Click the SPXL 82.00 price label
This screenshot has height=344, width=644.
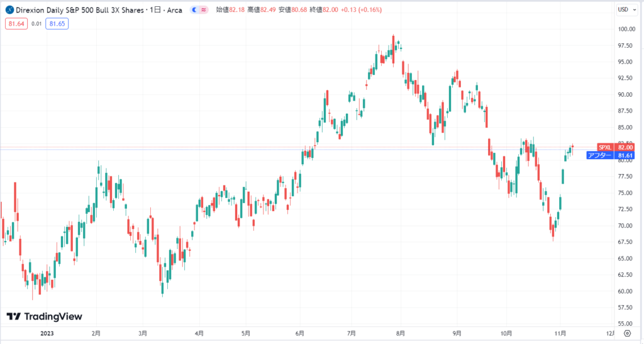tap(615, 147)
